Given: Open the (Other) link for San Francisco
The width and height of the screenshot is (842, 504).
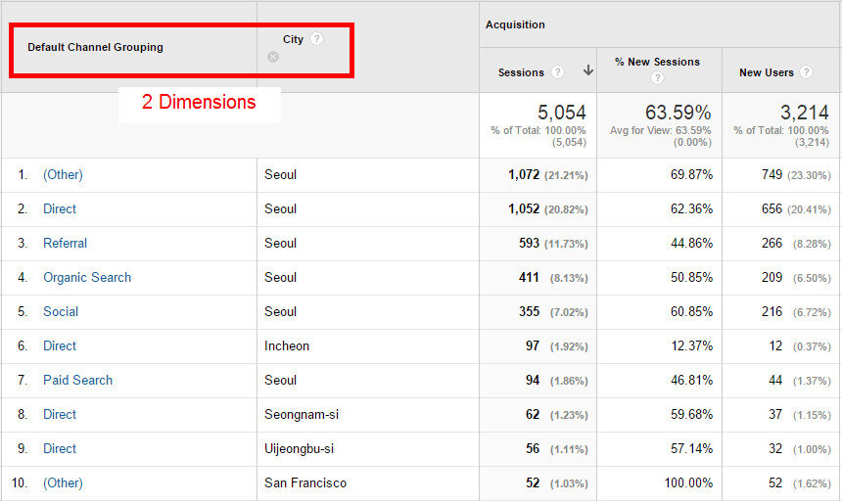Looking at the screenshot, I should click(x=63, y=483).
